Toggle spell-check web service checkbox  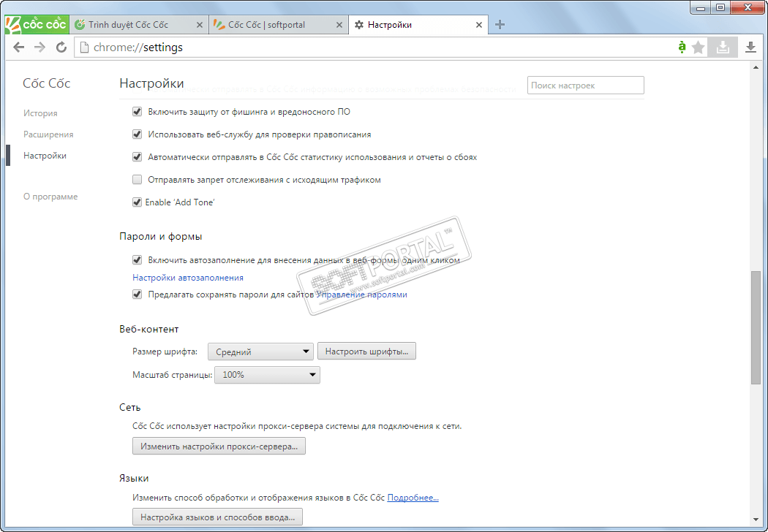[x=138, y=134]
